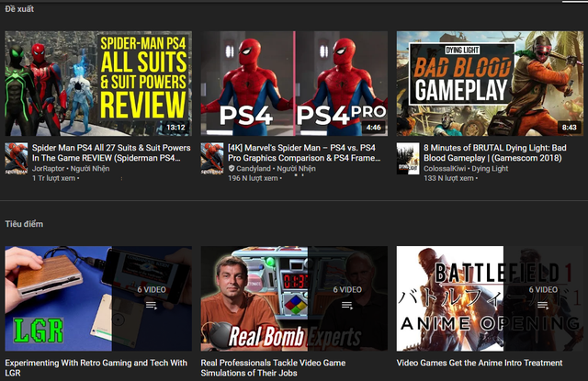Open the Spider-Man PS4 All Suits Review thumbnail
This screenshot has width=588, height=381.
click(98, 84)
